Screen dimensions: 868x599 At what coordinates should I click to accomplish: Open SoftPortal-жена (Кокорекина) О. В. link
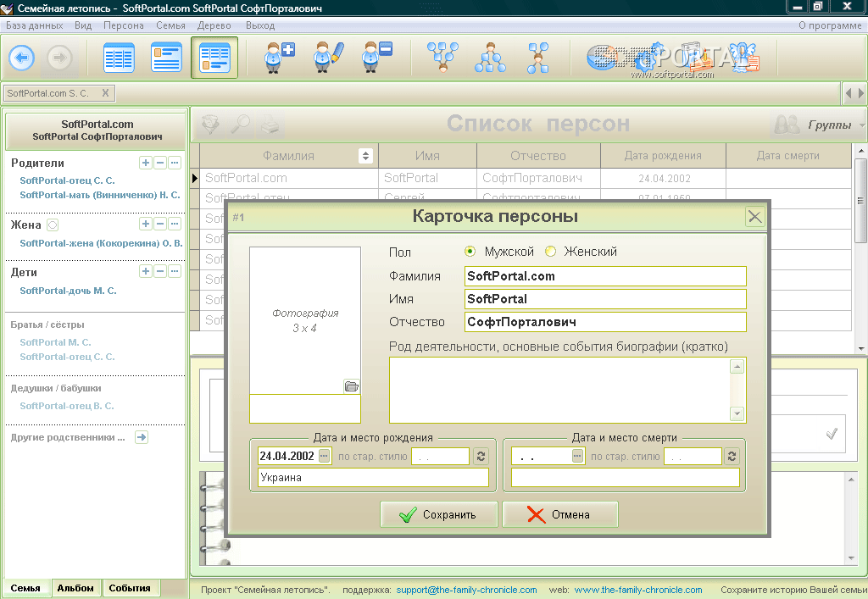(x=101, y=243)
